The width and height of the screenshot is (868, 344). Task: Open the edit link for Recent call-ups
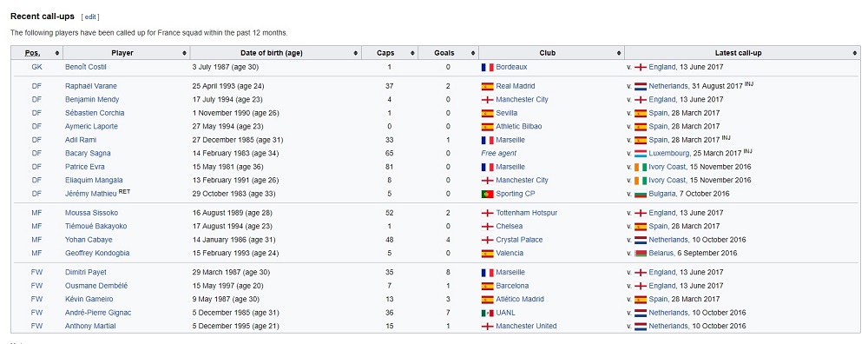90,17
